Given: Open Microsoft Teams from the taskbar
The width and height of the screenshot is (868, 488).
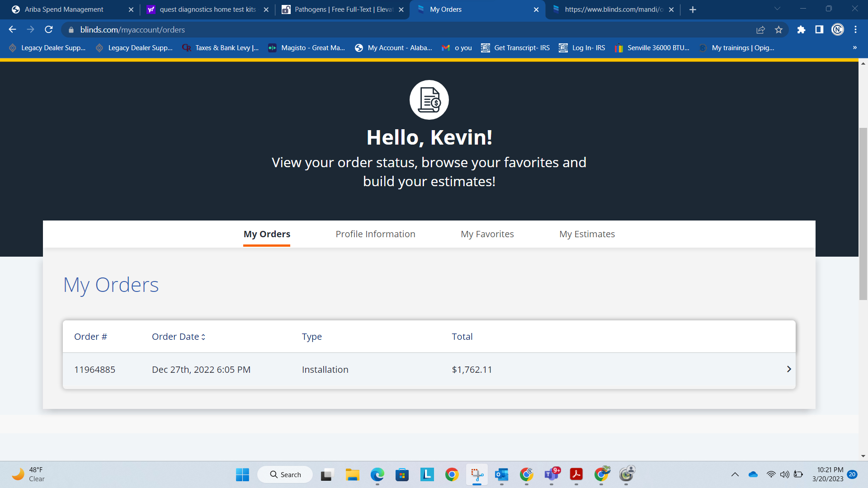Looking at the screenshot, I should point(551,475).
